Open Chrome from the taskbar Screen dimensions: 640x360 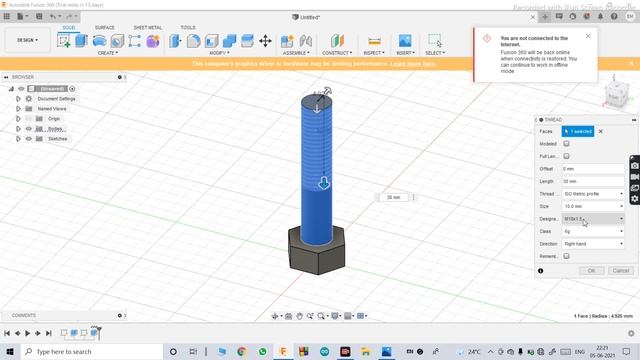coord(242,351)
